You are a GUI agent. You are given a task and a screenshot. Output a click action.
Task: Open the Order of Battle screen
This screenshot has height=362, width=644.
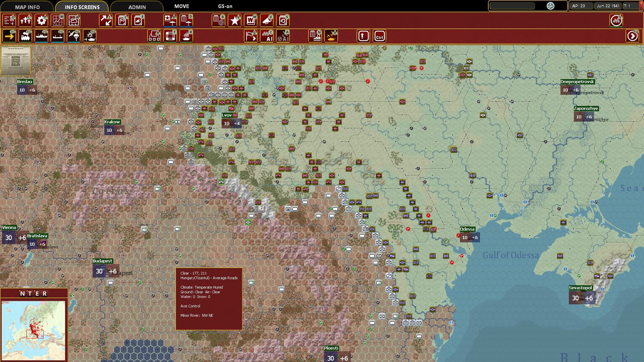coord(9,20)
